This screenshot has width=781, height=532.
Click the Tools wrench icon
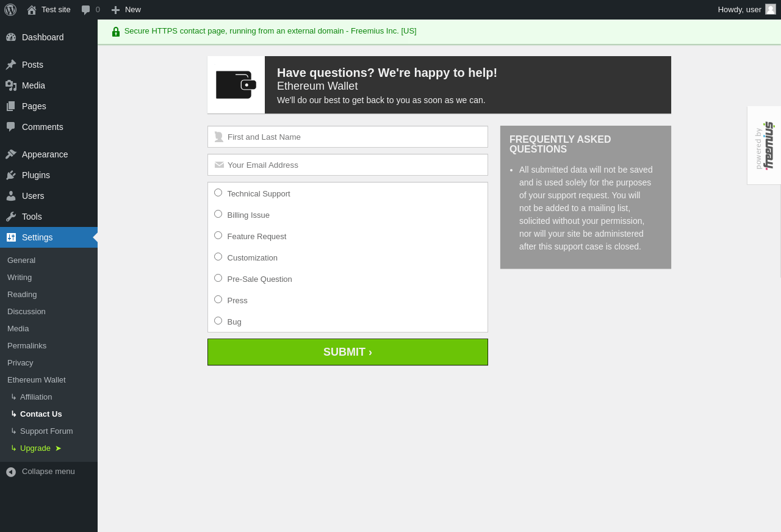11,217
